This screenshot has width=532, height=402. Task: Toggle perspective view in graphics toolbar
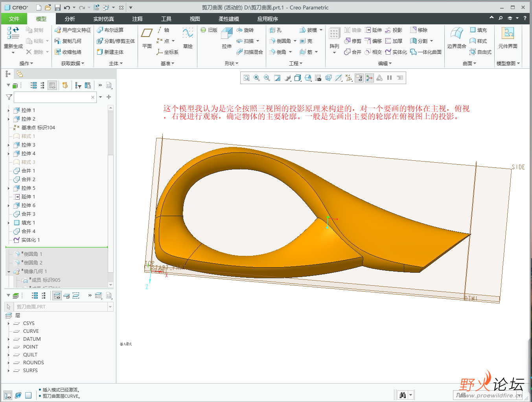coord(328,78)
